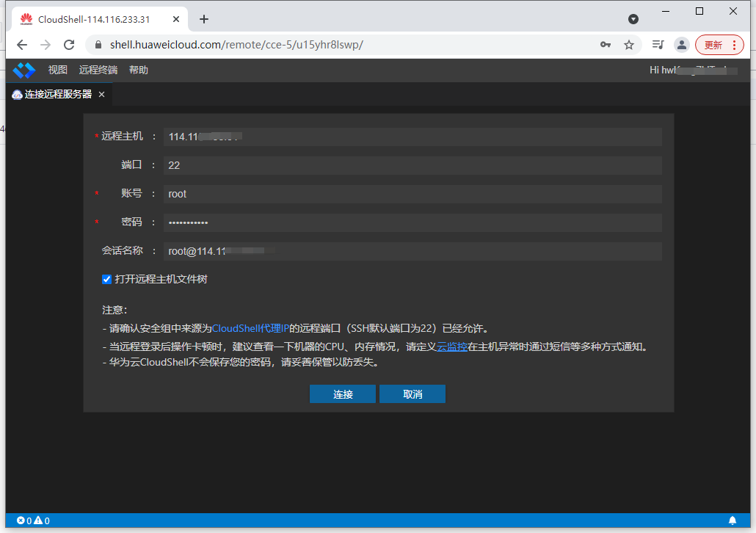Click the 连接 connect button
The height and width of the screenshot is (533, 756).
[x=343, y=394]
